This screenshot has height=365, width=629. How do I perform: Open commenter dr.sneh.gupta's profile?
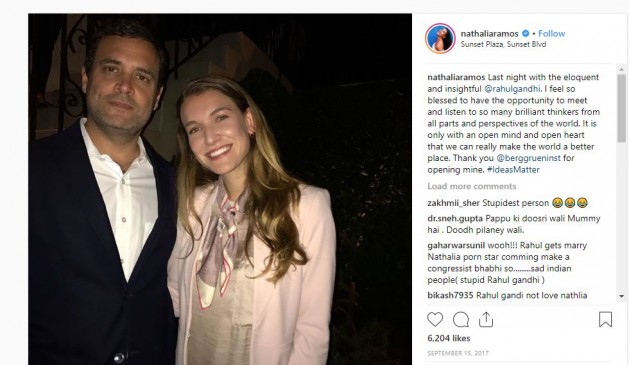point(455,219)
